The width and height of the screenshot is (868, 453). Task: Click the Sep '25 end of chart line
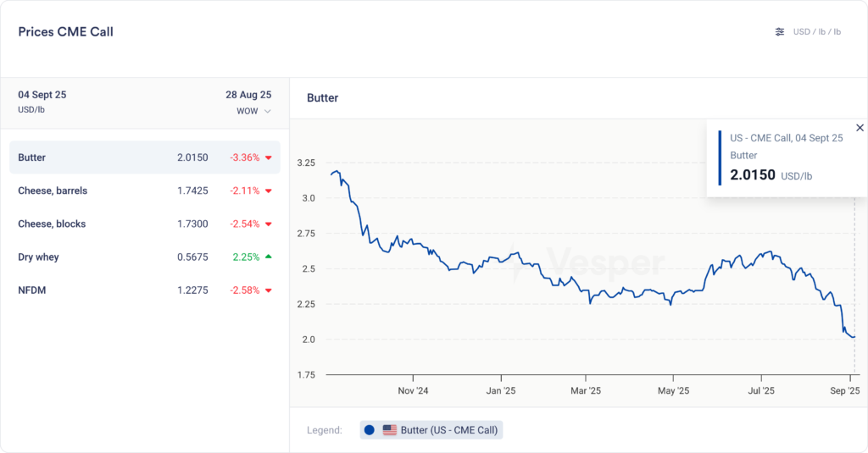854,337
